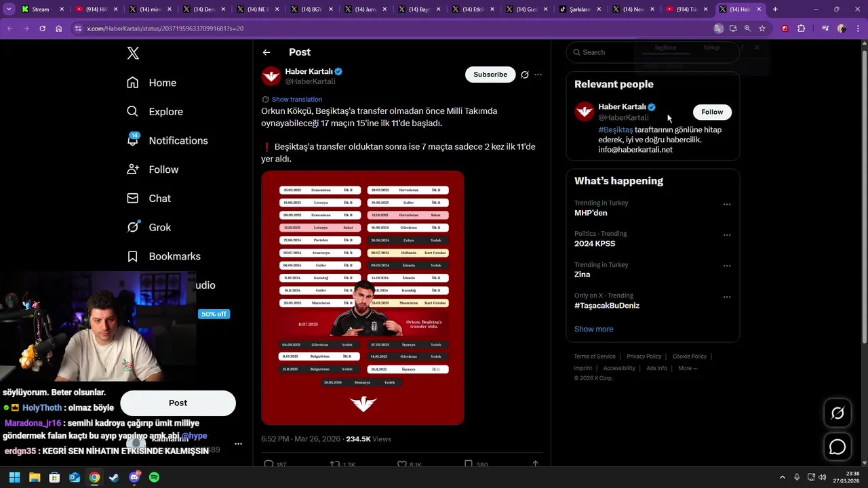
Task: Navigate to Bookmarks in sidebar
Action: pos(163,256)
